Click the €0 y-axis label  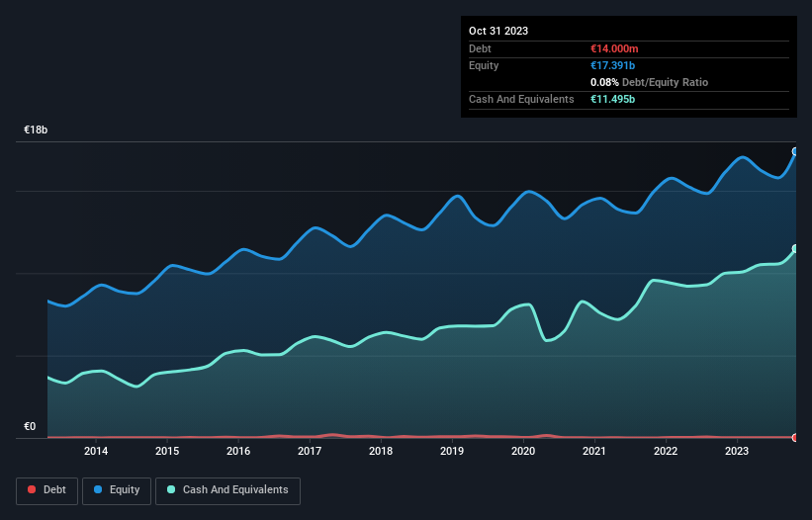(x=30, y=426)
